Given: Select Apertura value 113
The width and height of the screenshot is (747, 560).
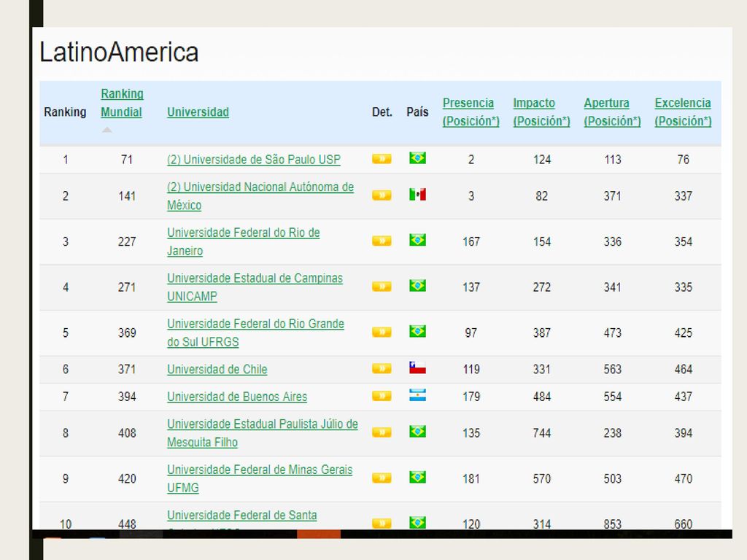Looking at the screenshot, I should (x=613, y=160).
